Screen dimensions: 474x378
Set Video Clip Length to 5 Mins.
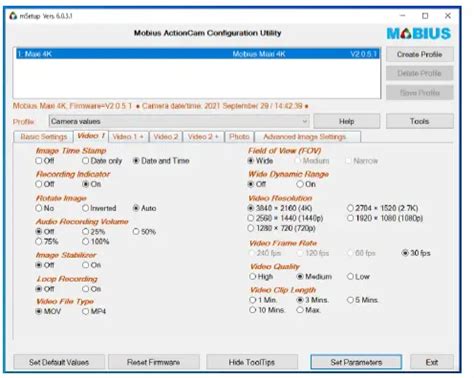pos(363,300)
